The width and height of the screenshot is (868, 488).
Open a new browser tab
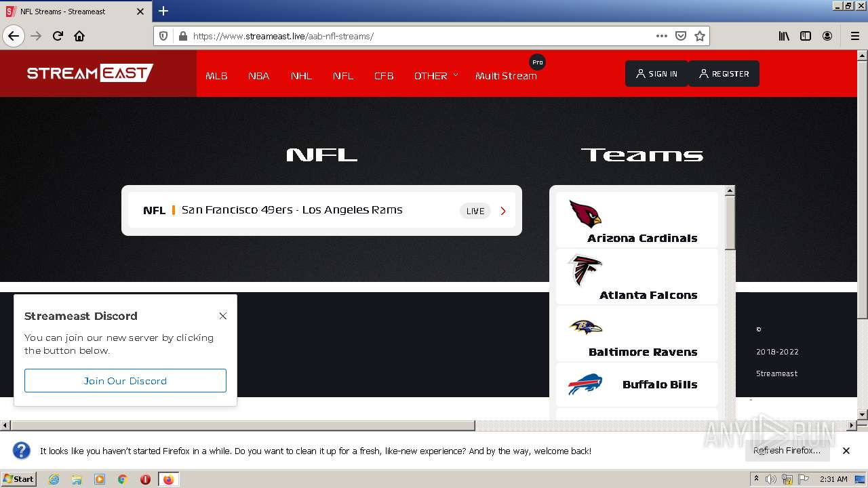[x=163, y=11]
